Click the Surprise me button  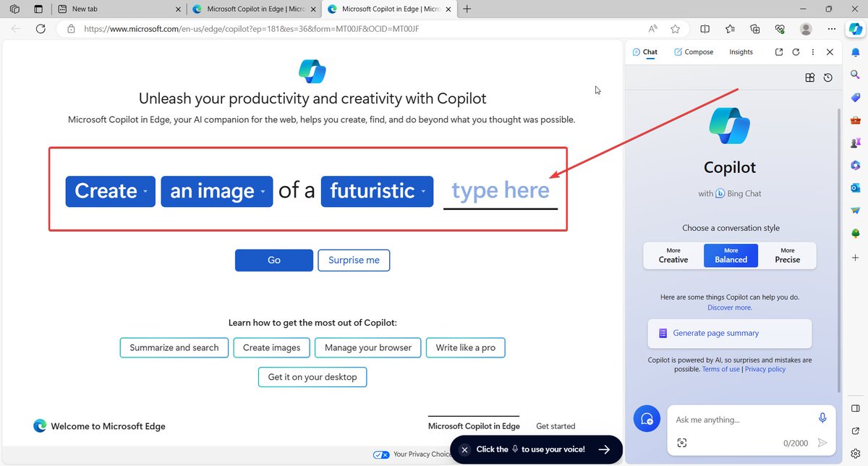click(354, 260)
